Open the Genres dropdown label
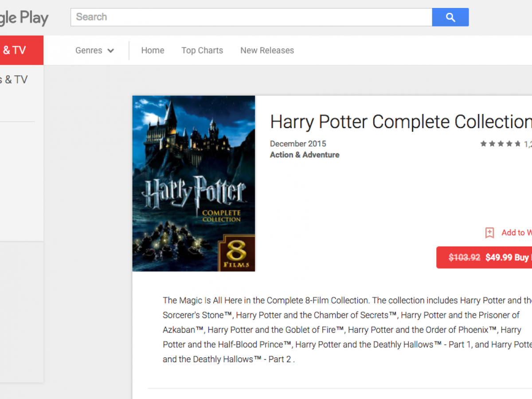 tap(89, 51)
